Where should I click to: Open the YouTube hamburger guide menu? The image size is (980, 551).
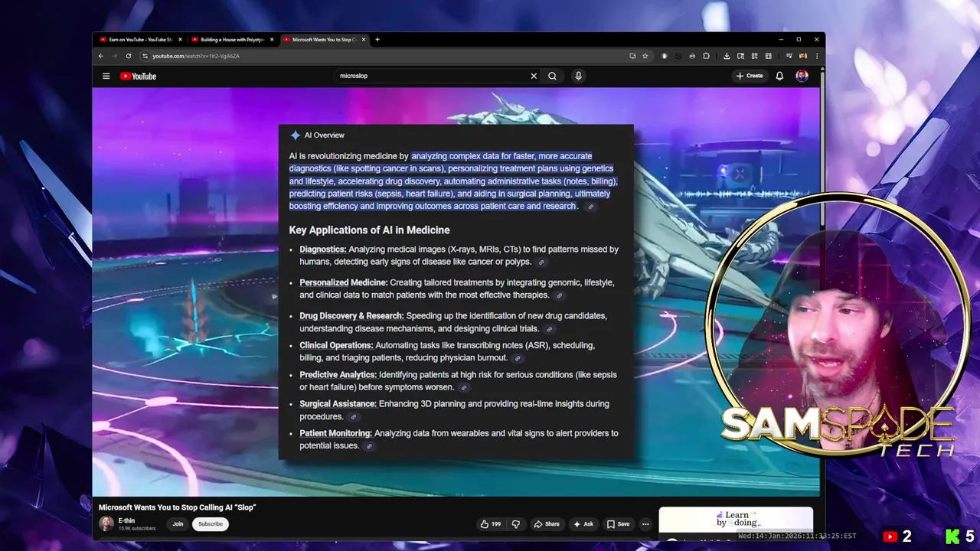point(106,76)
